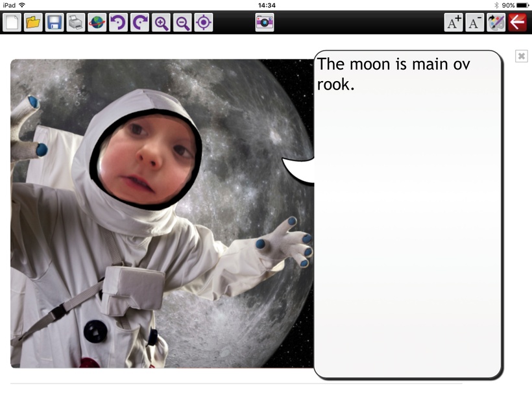
Task: Tap the battery indicator in status bar
Action: [522, 5]
